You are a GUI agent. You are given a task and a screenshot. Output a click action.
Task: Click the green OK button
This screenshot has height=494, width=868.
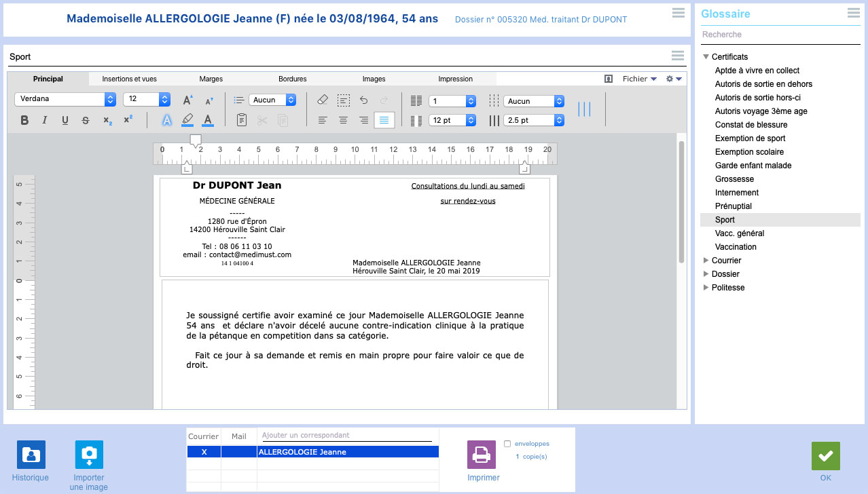click(825, 456)
